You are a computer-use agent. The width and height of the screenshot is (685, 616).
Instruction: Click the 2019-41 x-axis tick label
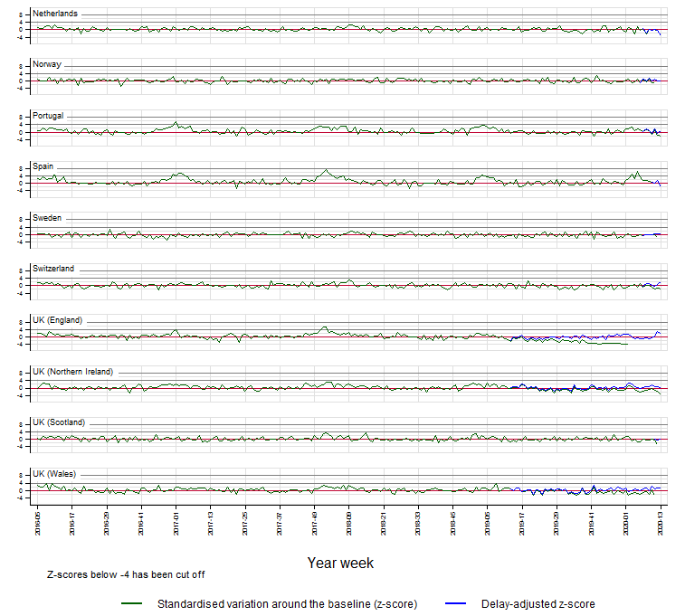[592, 524]
